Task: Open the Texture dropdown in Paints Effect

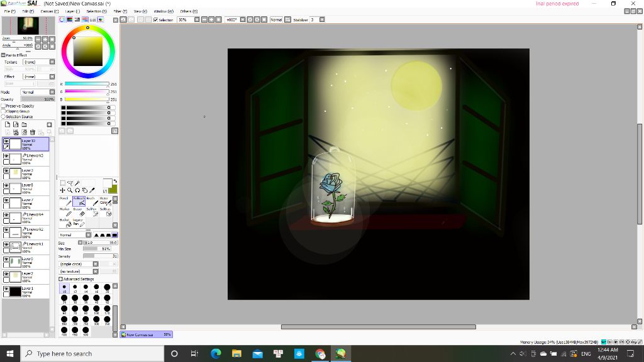Action: (x=52, y=62)
